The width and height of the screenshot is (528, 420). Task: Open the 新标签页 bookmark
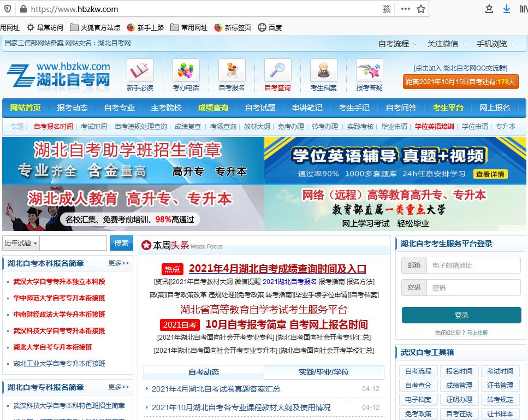point(233,28)
